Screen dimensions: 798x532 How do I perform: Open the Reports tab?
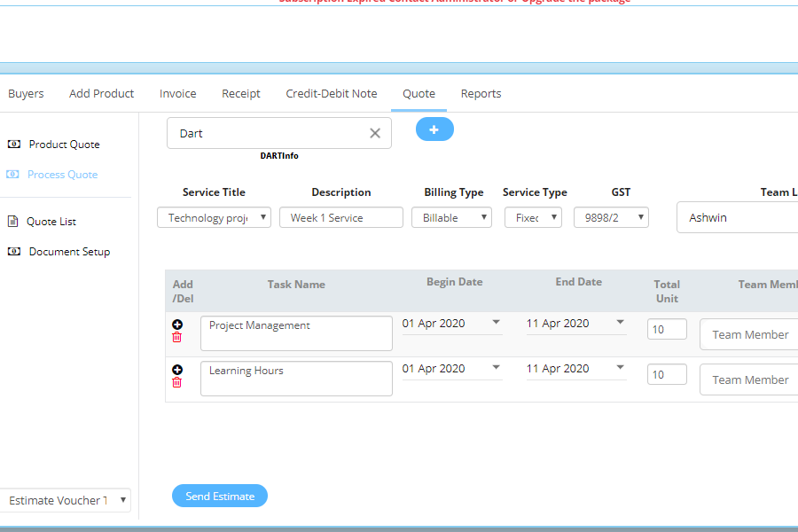pos(481,94)
